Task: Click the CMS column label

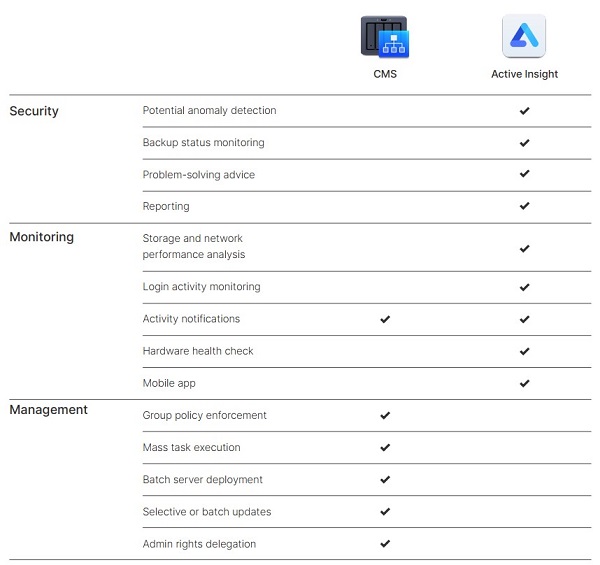Action: pos(385,74)
